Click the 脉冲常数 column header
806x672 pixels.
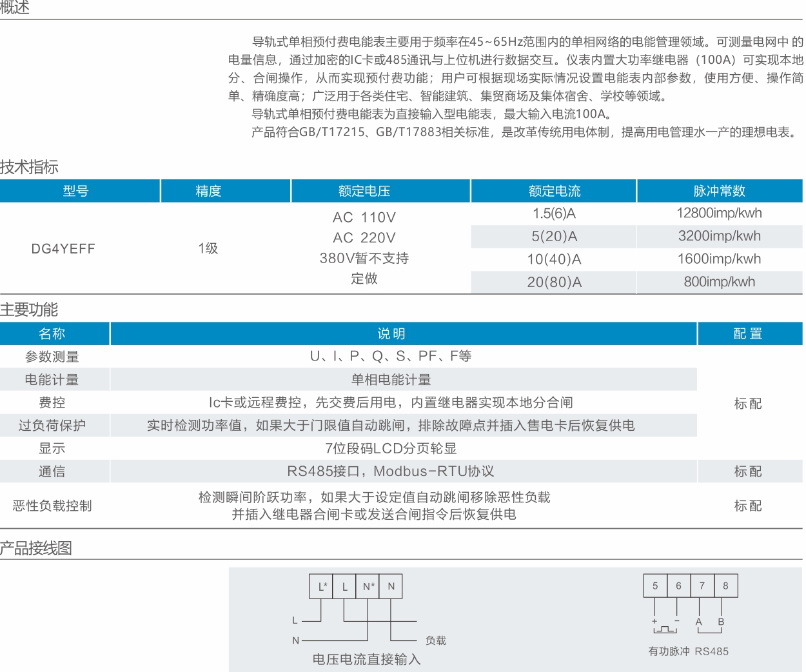[x=720, y=191]
